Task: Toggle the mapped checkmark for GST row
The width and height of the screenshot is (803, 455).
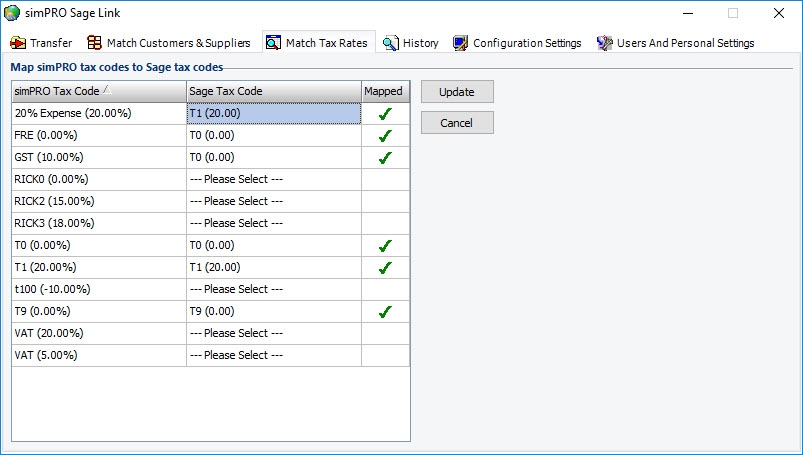Action: click(x=385, y=158)
